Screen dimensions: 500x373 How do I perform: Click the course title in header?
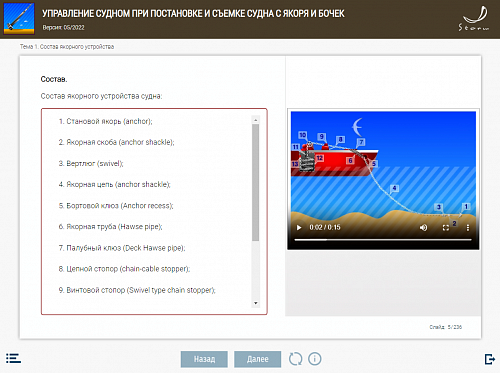(x=193, y=14)
